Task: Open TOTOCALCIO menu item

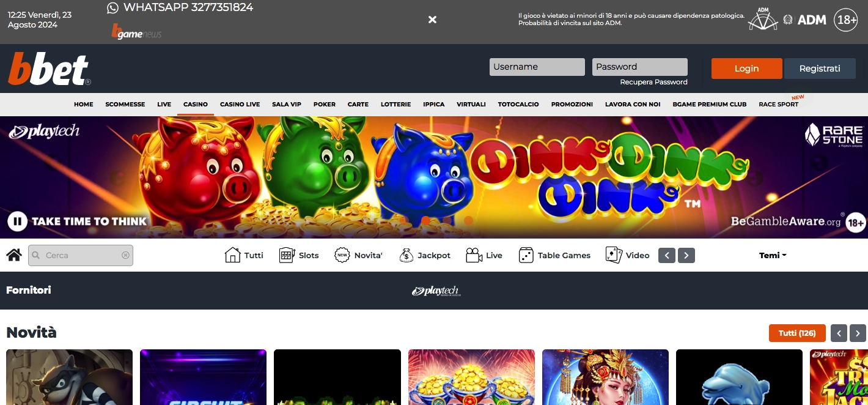Action: click(518, 105)
